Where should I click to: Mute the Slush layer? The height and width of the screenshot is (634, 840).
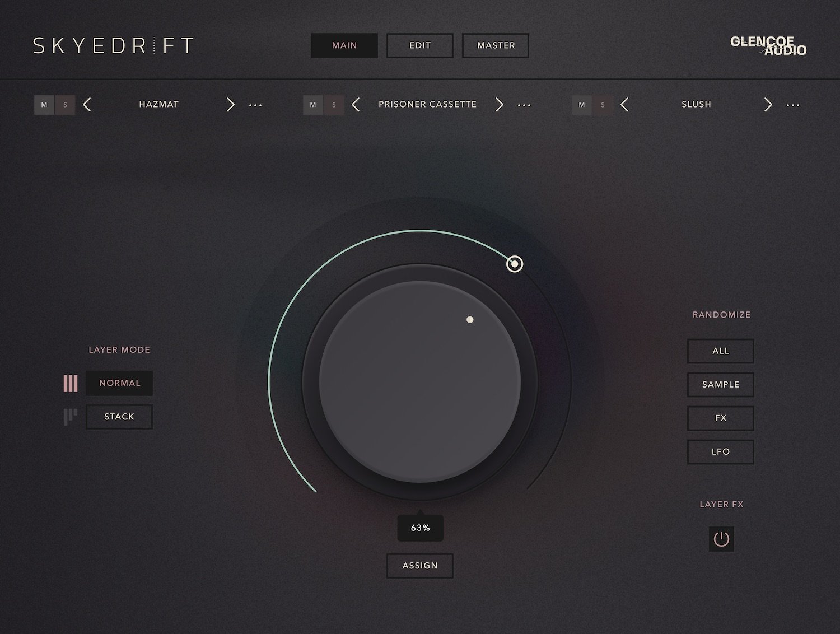(582, 105)
